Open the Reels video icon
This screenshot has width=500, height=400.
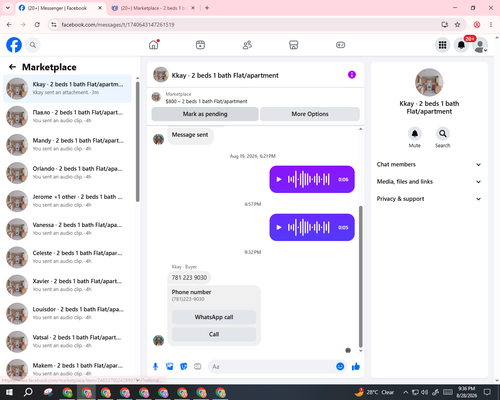pos(200,45)
